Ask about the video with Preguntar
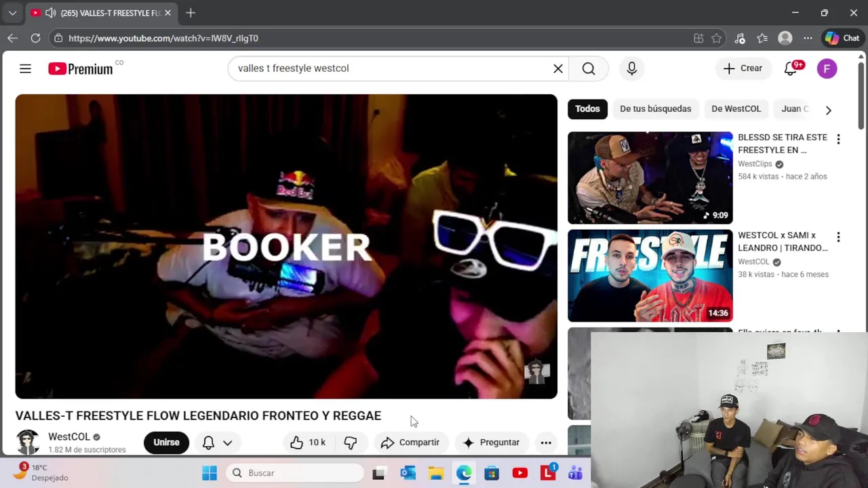Image resolution: width=868 pixels, height=488 pixels. pyautogui.click(x=492, y=443)
